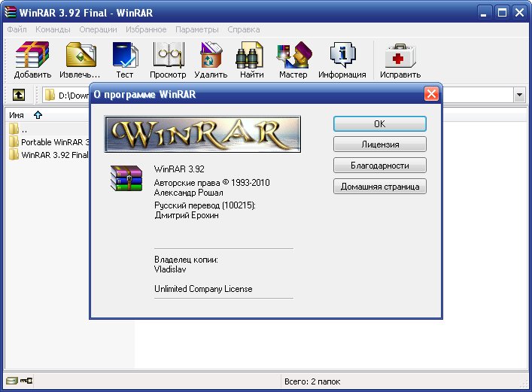This screenshot has height=392, width=532.
Task: Click the 'Александр Рошал' author text
Action: (189, 193)
